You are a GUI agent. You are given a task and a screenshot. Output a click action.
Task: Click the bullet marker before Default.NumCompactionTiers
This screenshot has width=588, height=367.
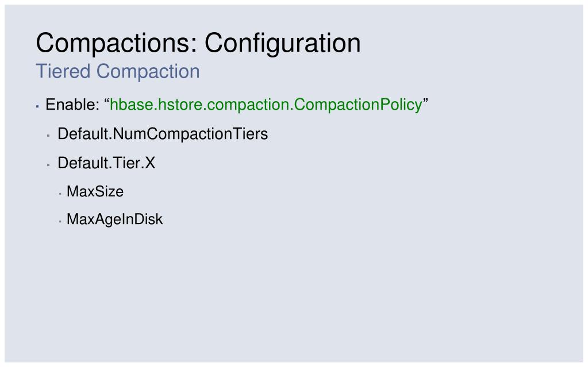click(x=48, y=136)
